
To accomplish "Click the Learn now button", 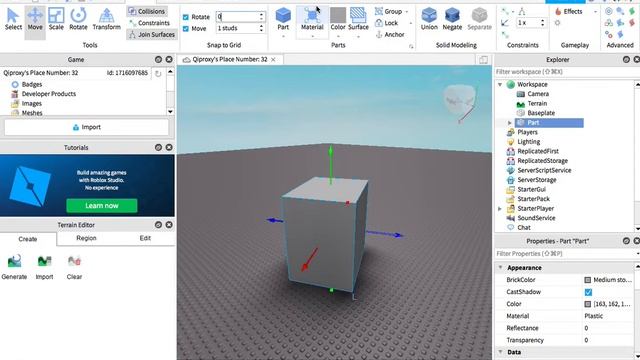I will (x=102, y=206).
